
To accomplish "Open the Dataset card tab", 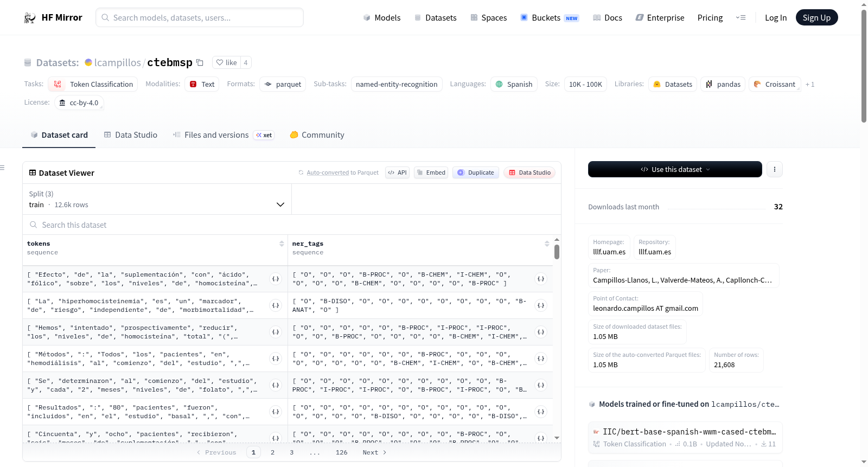I will tap(59, 135).
